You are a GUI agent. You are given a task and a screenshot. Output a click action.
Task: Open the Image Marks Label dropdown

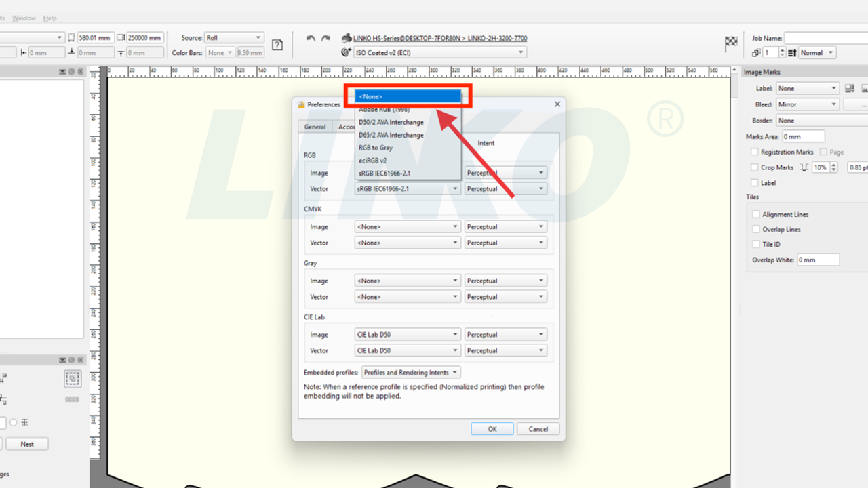pyautogui.click(x=808, y=88)
